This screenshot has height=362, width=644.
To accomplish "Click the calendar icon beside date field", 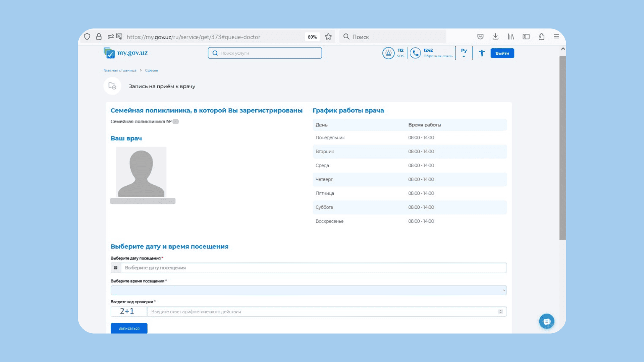I will [x=116, y=268].
